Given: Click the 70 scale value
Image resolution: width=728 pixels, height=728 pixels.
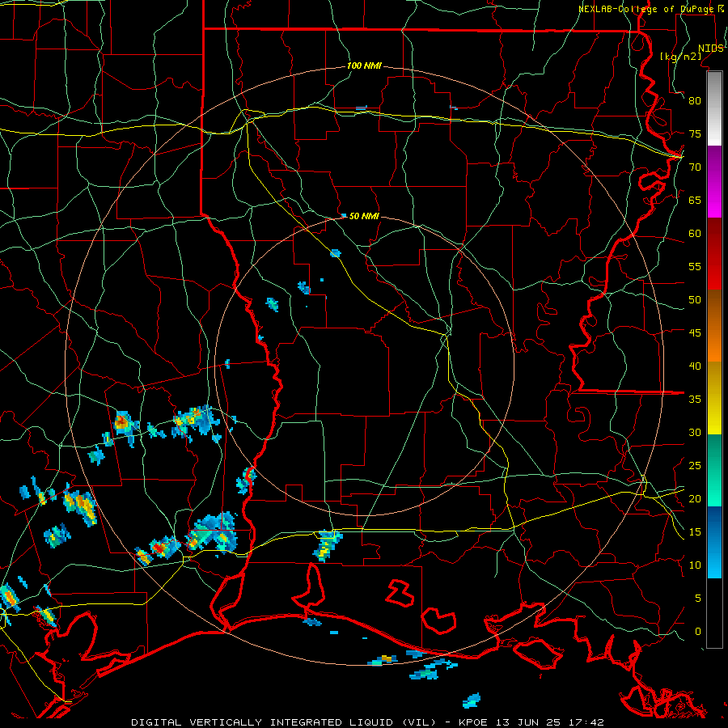Looking at the screenshot, I should pos(695,167).
